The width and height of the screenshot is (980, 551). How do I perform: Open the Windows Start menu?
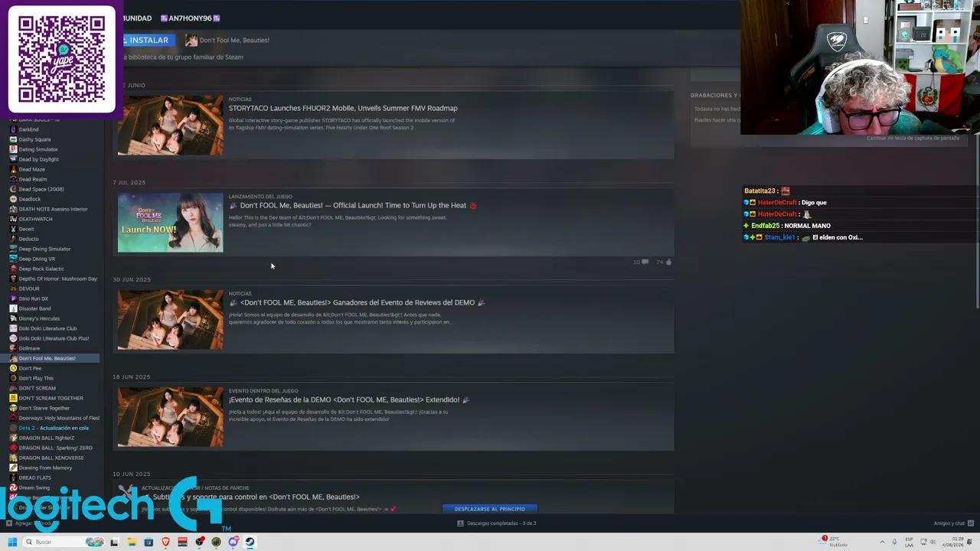pyautogui.click(x=12, y=542)
